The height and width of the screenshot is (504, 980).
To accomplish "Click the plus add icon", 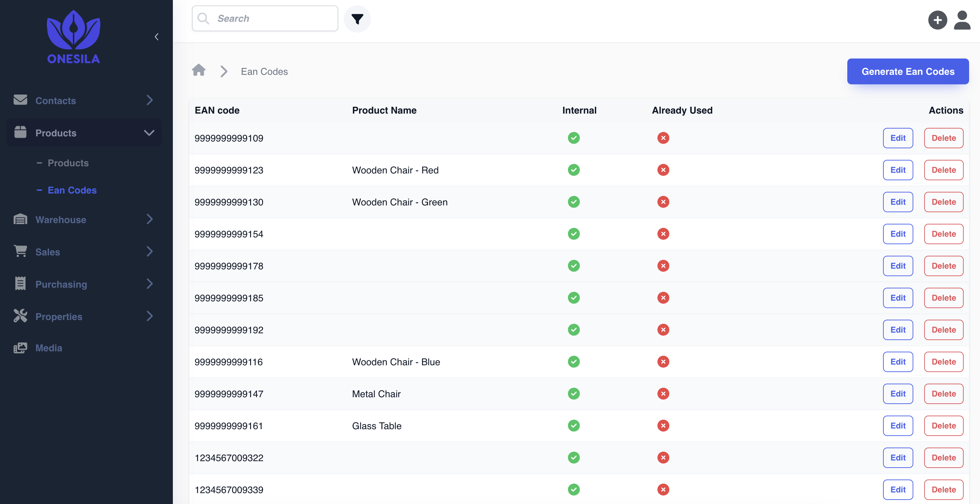I will (x=937, y=20).
